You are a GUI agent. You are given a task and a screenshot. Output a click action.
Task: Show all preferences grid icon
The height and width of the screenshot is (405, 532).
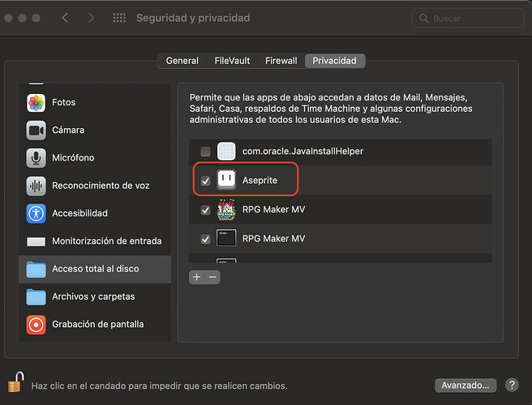point(119,18)
